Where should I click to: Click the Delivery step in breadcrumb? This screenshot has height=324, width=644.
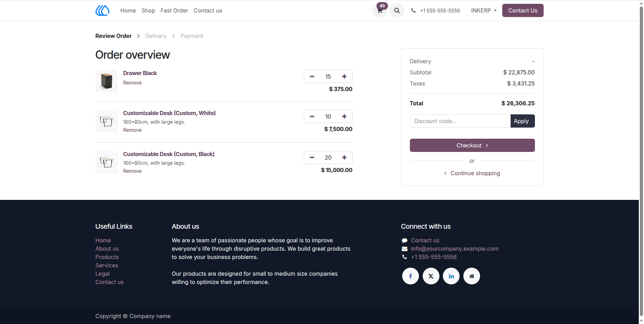coord(156,36)
